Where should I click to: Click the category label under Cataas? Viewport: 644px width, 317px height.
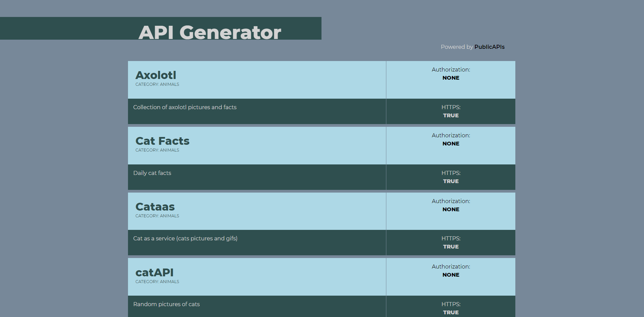(157, 216)
